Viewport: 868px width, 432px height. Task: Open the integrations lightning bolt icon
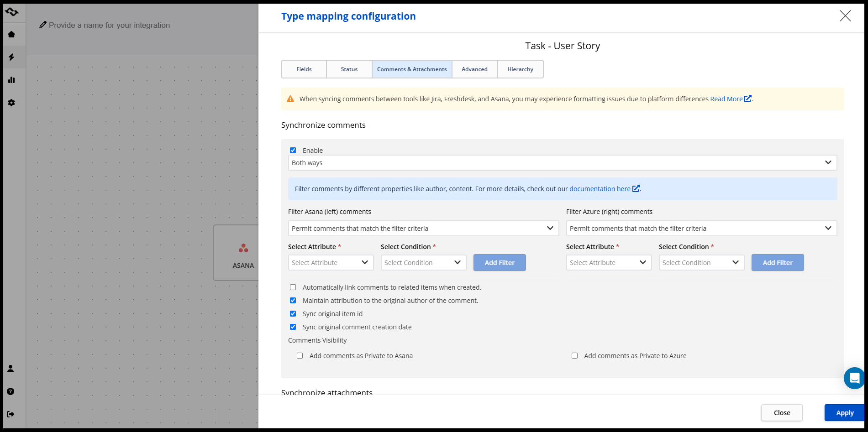(11, 57)
